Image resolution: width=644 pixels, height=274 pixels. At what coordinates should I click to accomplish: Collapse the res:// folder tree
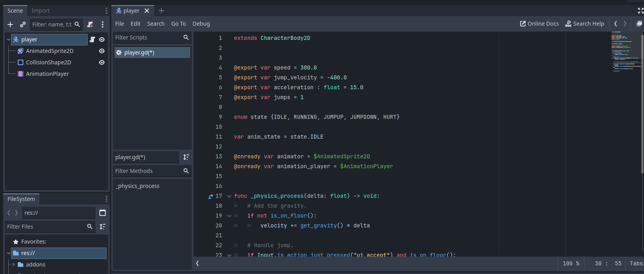(x=8, y=253)
